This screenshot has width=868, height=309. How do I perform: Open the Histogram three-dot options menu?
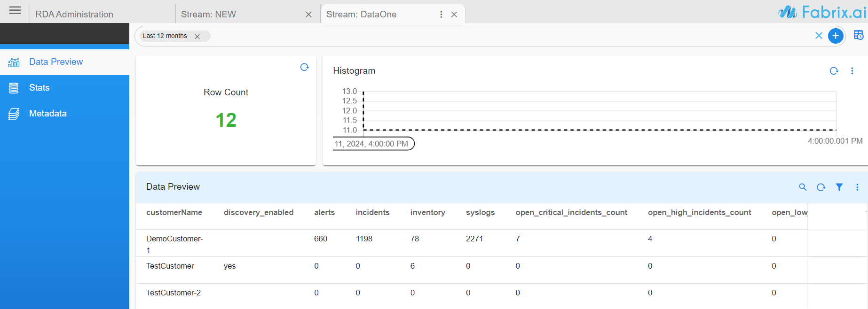pos(852,71)
